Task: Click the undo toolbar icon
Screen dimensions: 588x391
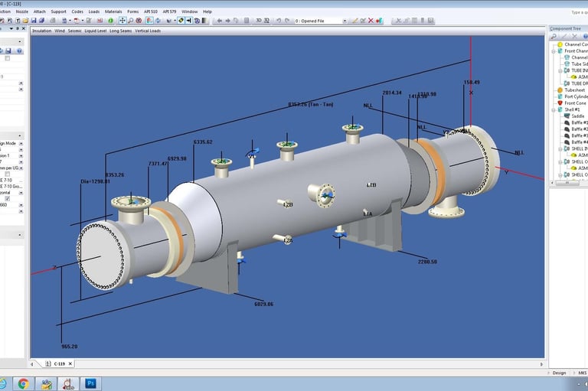Action: coord(279,21)
